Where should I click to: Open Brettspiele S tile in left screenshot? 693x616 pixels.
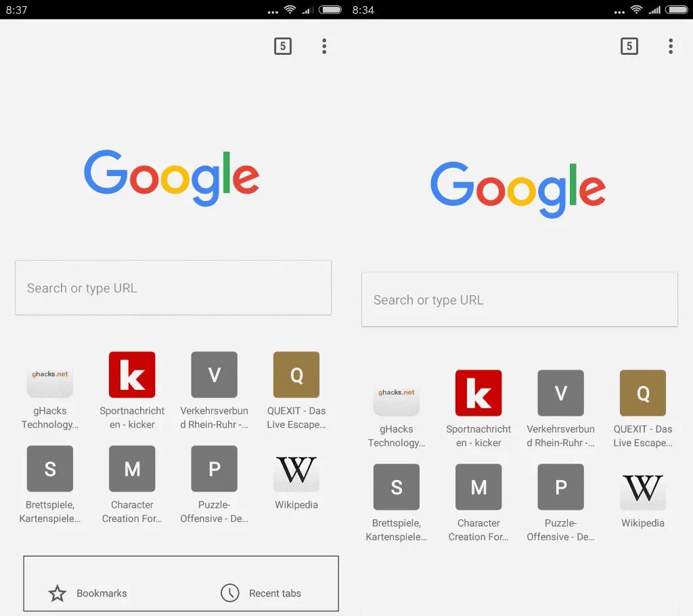pyautogui.click(x=50, y=468)
